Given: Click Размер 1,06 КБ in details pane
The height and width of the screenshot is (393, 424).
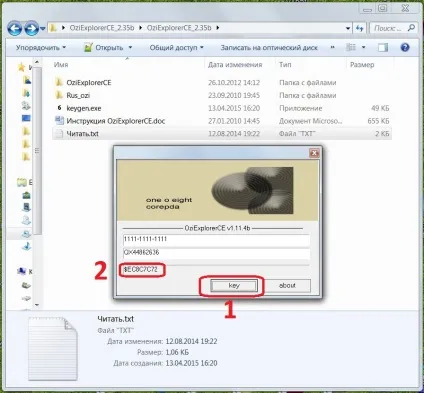Looking at the screenshot, I should click(x=177, y=352).
